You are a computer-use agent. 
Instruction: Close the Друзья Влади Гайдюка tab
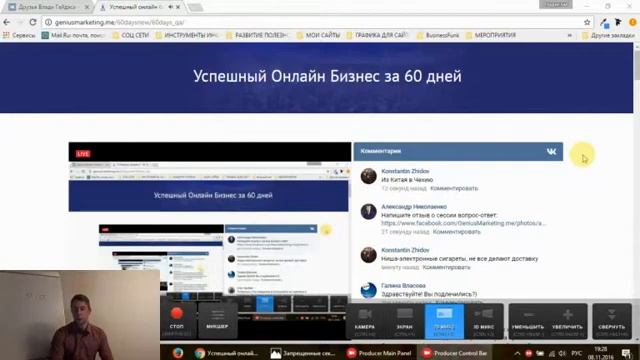(87, 7)
